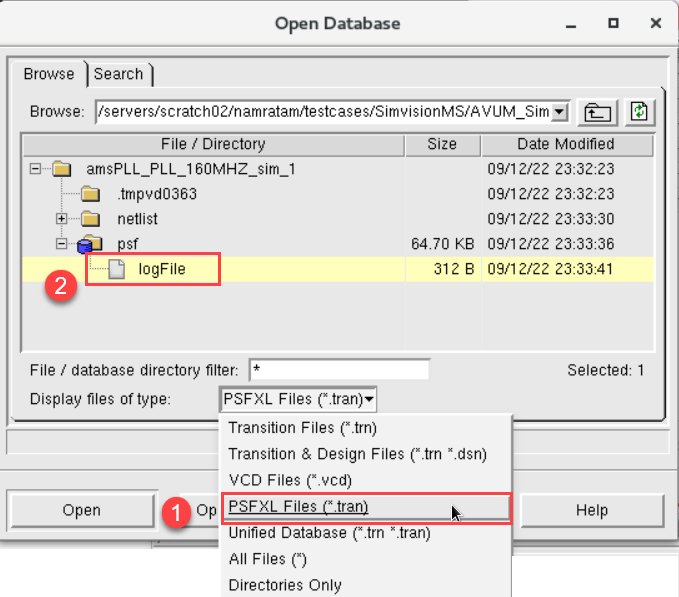Switch to the Search tab

click(x=119, y=74)
